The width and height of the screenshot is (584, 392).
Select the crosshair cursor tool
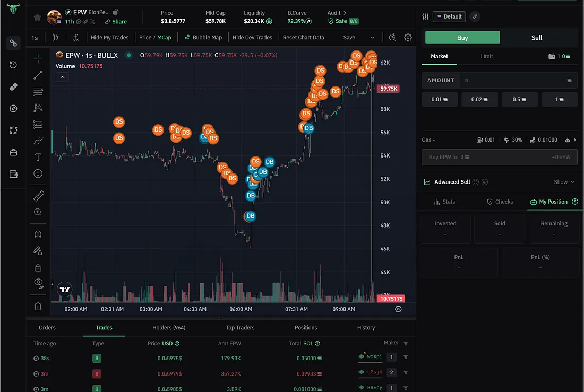pyautogui.click(x=38, y=59)
